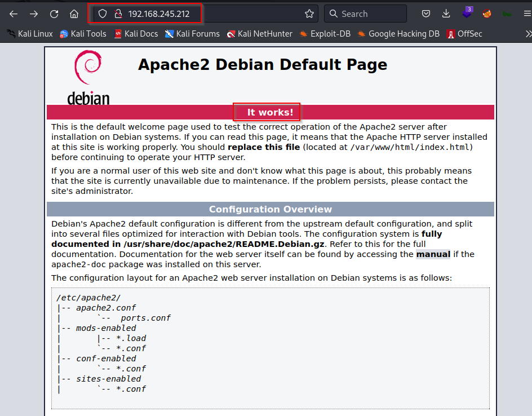Open the Google Hacking DB bookmark

point(398,34)
